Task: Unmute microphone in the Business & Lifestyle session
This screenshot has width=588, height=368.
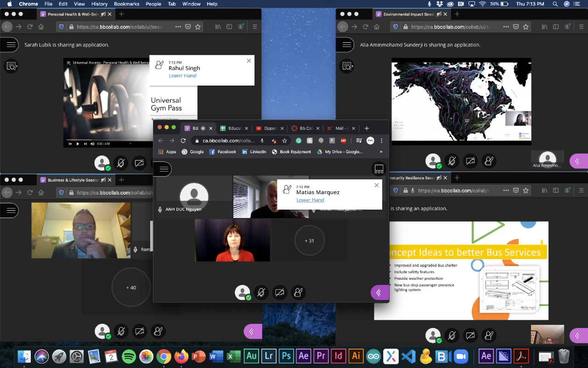Action: (x=121, y=331)
